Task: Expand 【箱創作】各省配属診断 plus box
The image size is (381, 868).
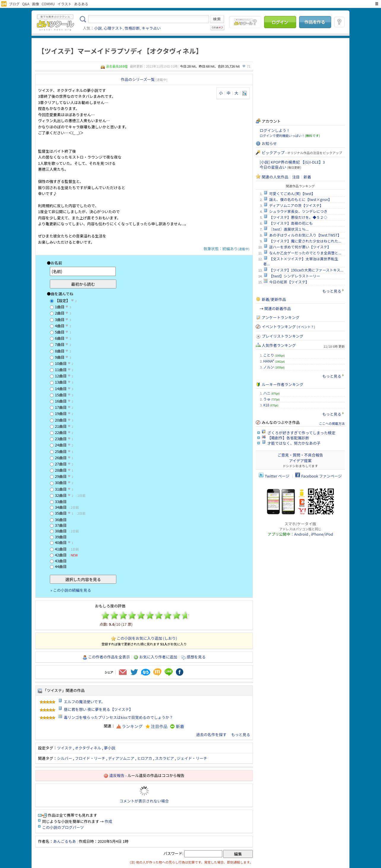Action: click(x=258, y=438)
